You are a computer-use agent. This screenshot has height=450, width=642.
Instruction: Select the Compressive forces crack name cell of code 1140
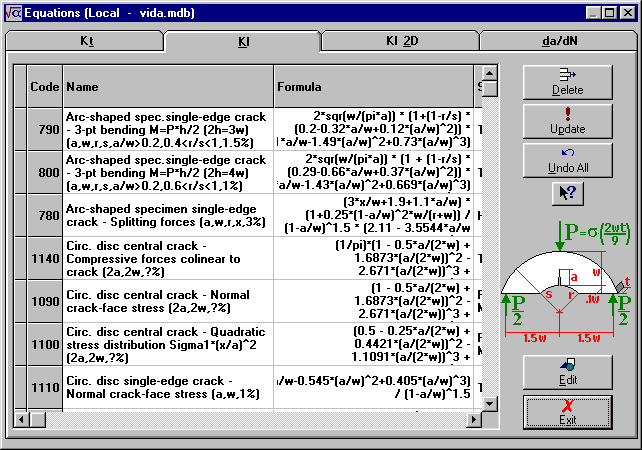[168, 258]
